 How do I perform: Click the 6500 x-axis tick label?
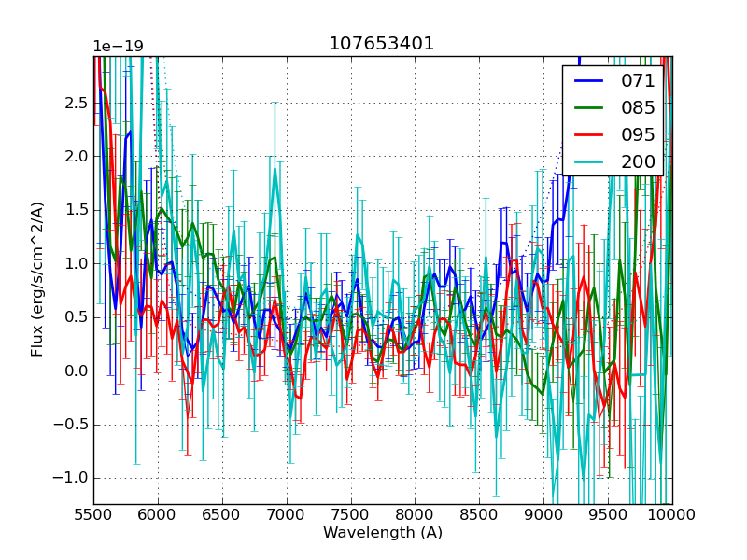click(222, 514)
